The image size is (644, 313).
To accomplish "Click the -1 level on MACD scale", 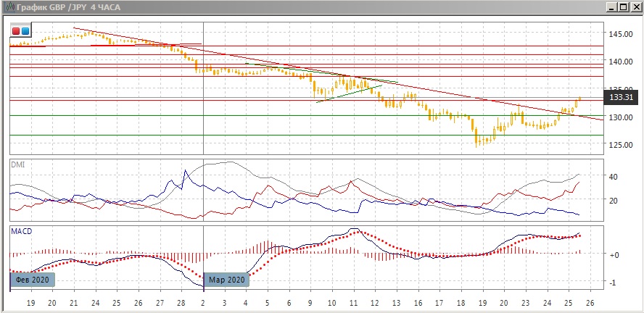I will point(613,283).
